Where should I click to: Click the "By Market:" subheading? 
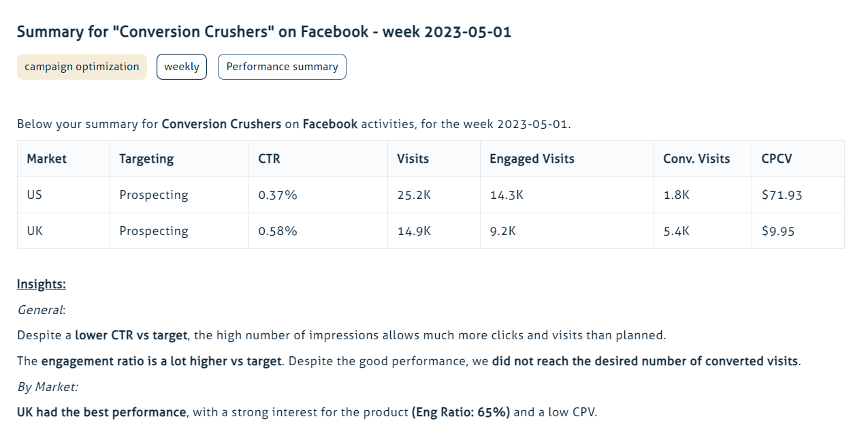coord(48,387)
